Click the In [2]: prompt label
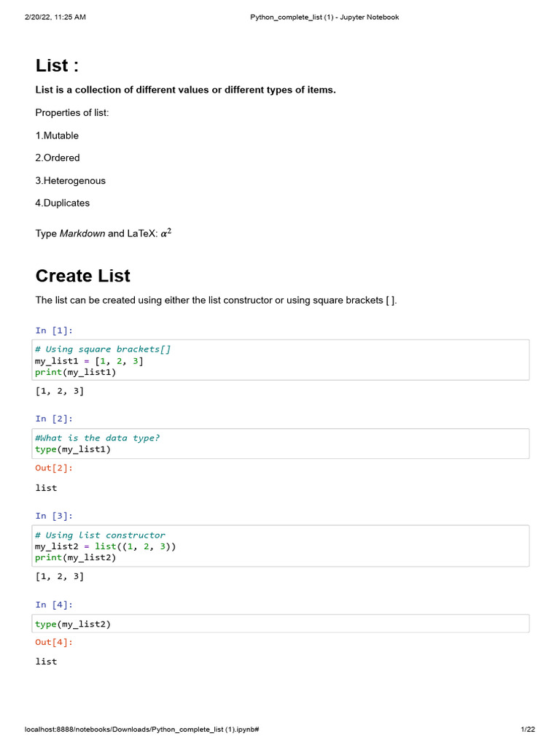The width and height of the screenshot is (560, 747). point(54,419)
